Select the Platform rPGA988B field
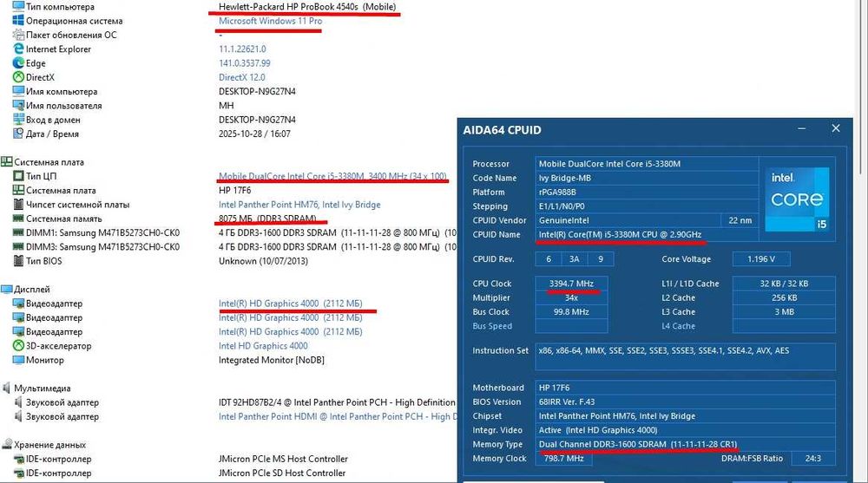 tap(647, 192)
